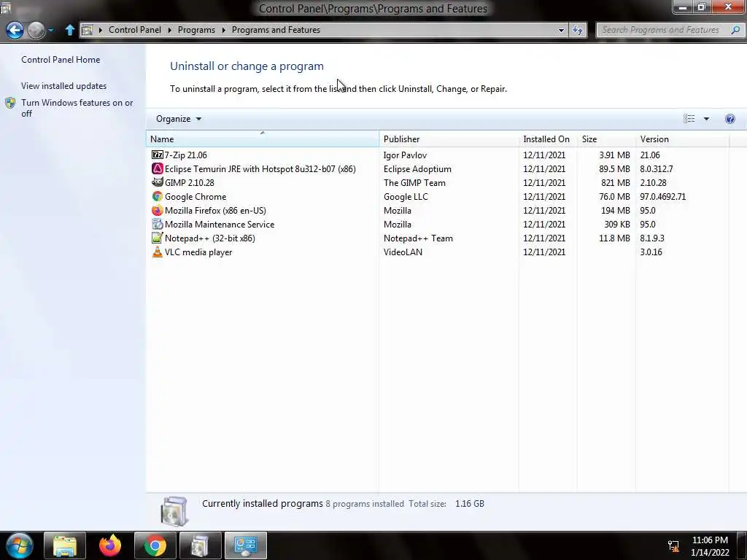Change view with the view icon
The image size is (747, 560).
click(689, 119)
